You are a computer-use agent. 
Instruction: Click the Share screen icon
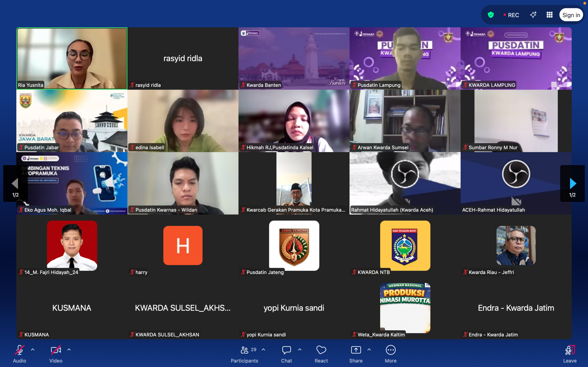pos(356,350)
